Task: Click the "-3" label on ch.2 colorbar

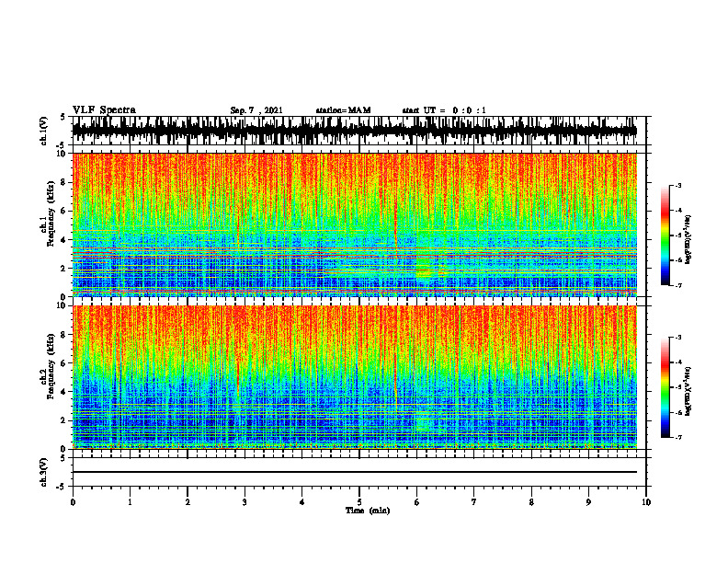Action: pyautogui.click(x=678, y=338)
